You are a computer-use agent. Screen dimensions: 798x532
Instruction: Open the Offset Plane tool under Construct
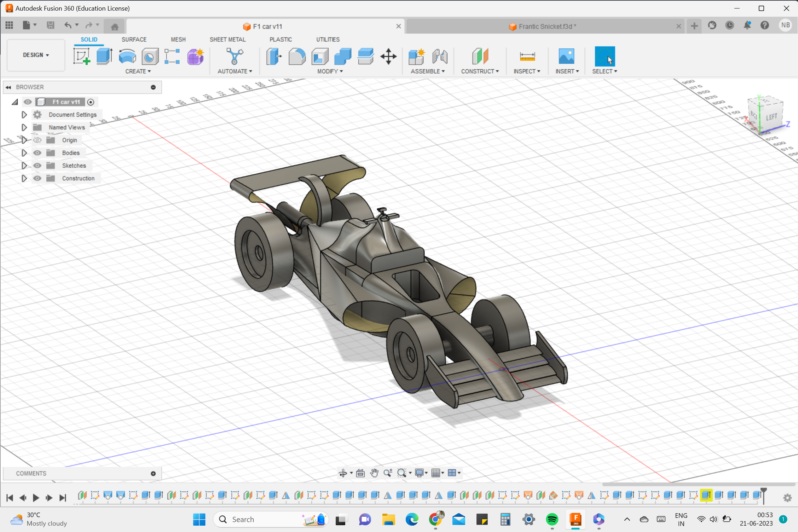[x=480, y=57]
